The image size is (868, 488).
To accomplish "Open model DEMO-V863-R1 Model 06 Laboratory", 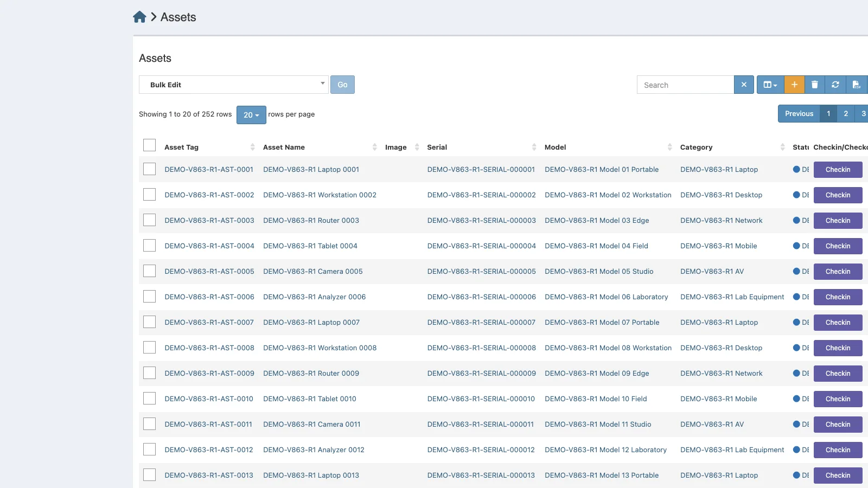I will (607, 297).
